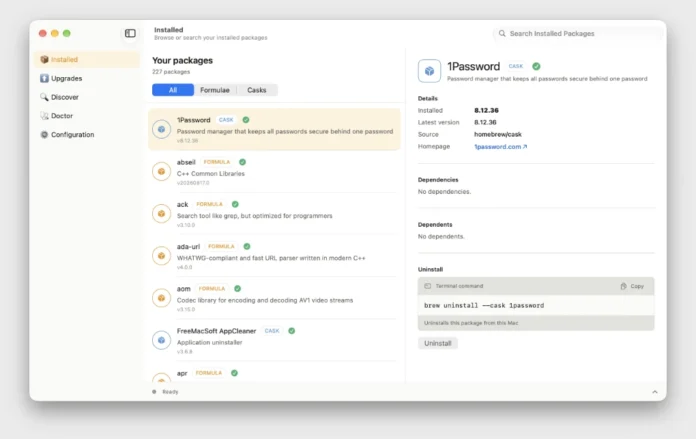Click the Terminal command icon

(427, 286)
